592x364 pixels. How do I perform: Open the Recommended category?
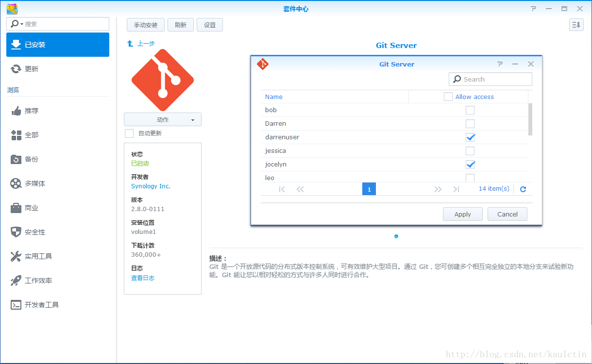58,111
